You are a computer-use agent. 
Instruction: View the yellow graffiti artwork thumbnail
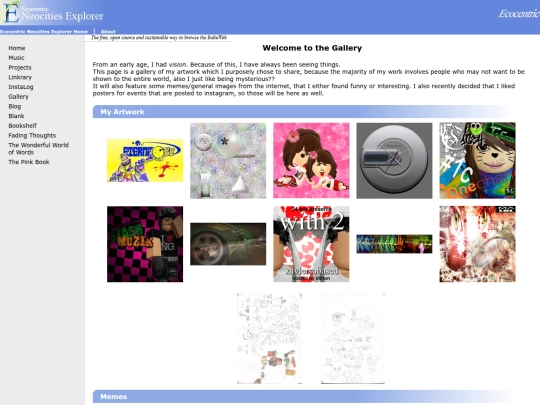point(145,160)
